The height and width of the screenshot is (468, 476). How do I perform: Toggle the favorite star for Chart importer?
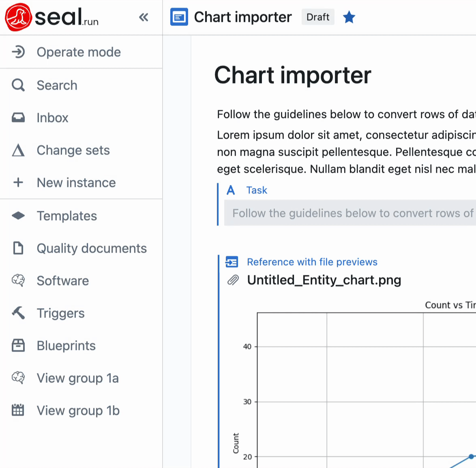click(x=349, y=17)
